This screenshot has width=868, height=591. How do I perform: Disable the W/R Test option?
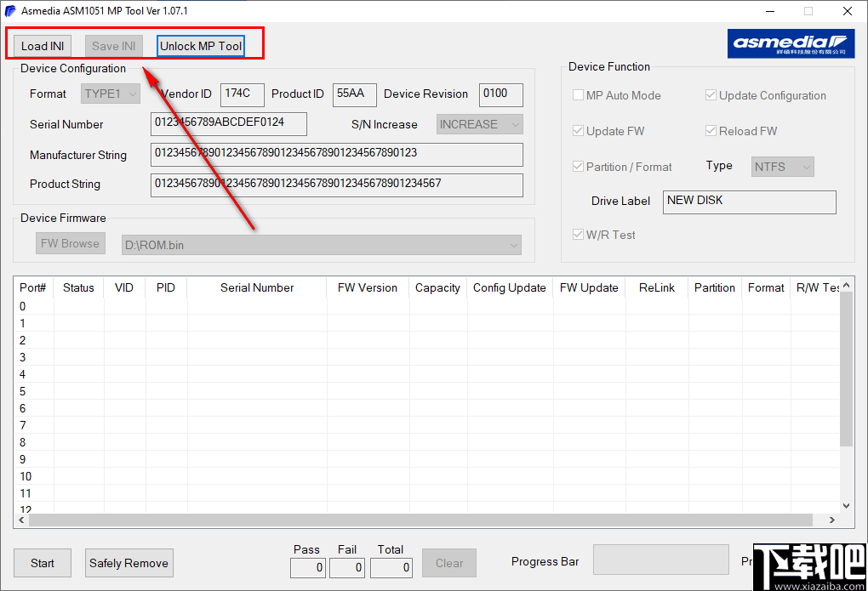point(578,235)
